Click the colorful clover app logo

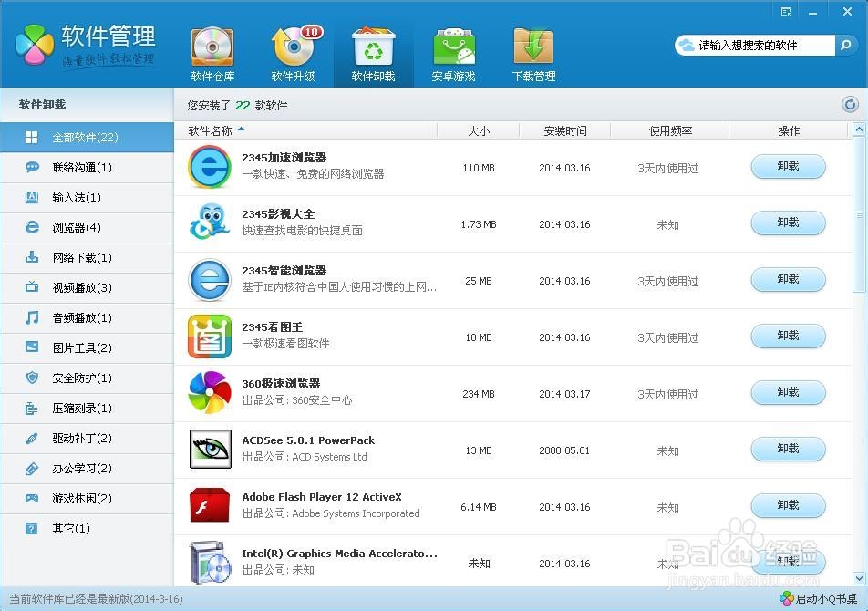[x=35, y=45]
